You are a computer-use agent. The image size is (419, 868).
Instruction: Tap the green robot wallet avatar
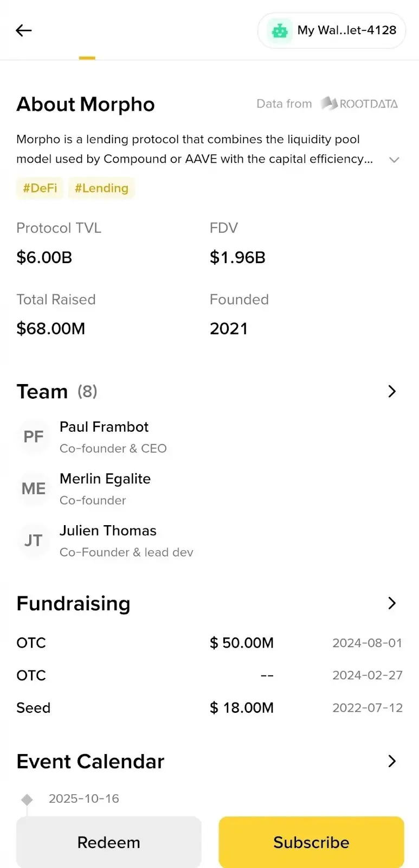coord(280,31)
